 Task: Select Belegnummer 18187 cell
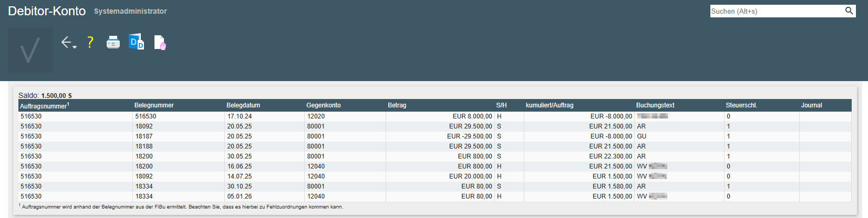[x=144, y=136]
